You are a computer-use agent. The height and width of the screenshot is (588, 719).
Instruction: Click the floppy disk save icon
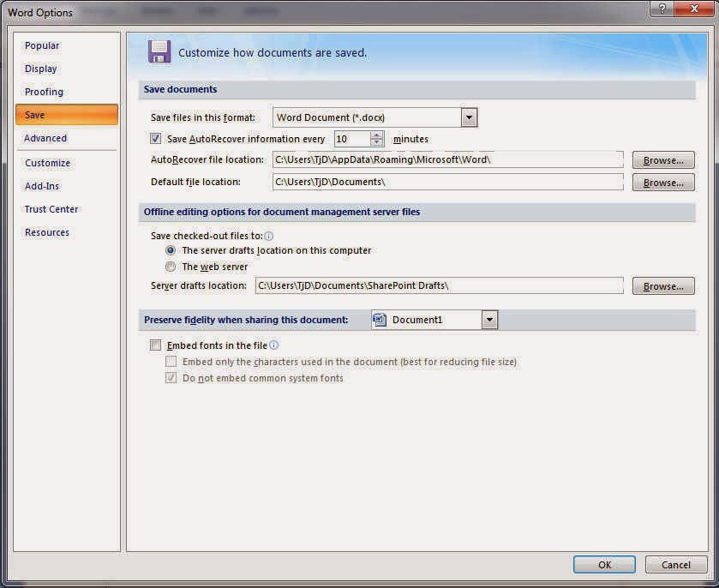coord(159,52)
